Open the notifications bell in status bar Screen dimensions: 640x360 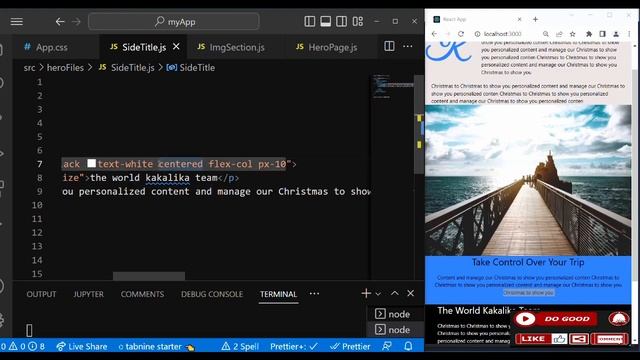pos(408,347)
